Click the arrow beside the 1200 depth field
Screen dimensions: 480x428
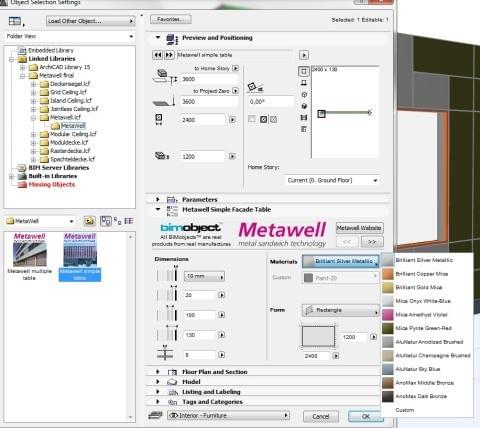click(232, 156)
